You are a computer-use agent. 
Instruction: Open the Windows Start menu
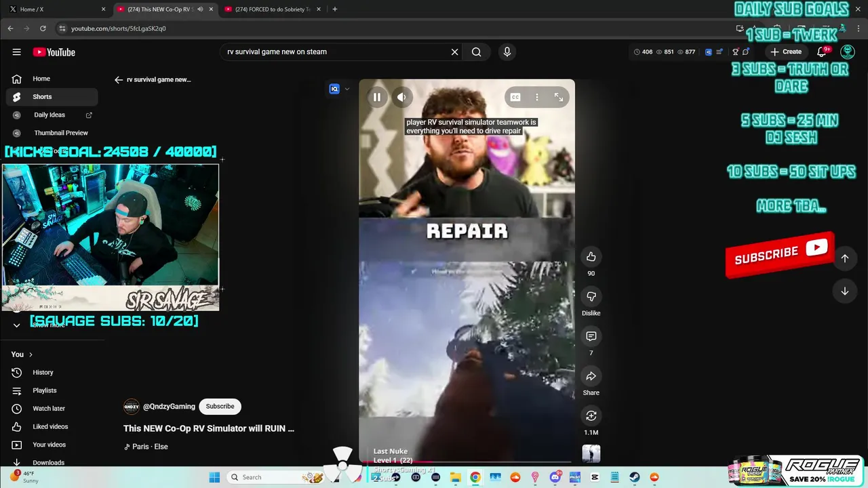tap(214, 477)
